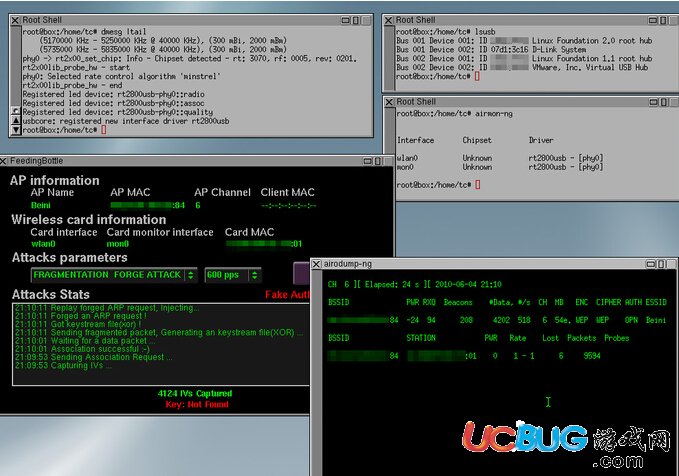Click wide-rectangle title button of FeedingBottle window
679x476 pixels.
[368, 161]
